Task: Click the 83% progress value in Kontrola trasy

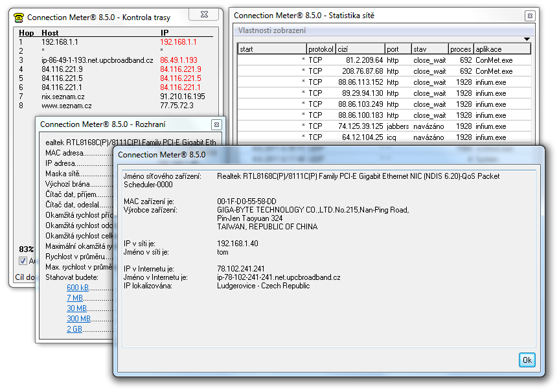Action: tap(27, 249)
